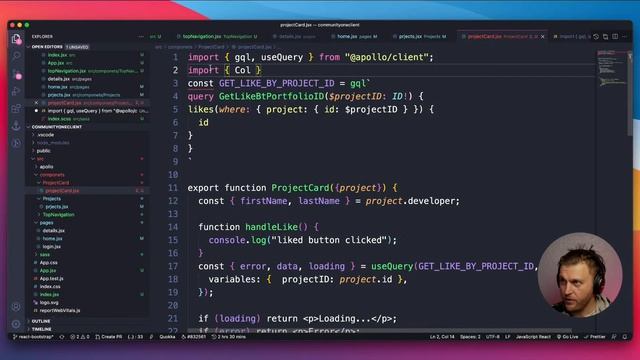Click Prettier in the status bar

pos(594,337)
